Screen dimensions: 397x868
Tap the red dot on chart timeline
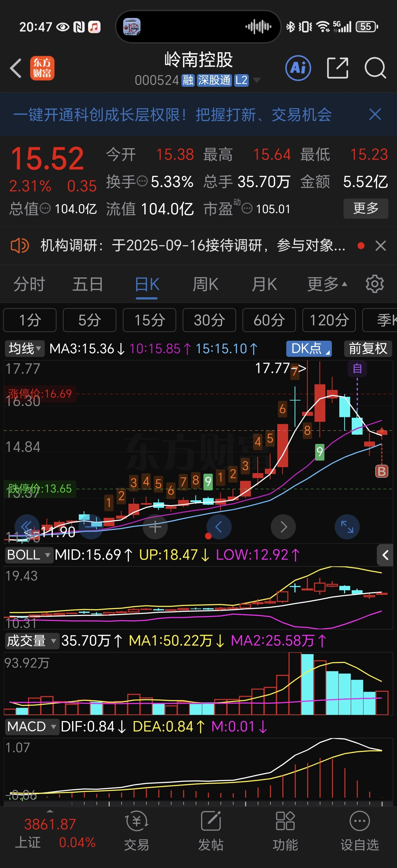(x=208, y=536)
